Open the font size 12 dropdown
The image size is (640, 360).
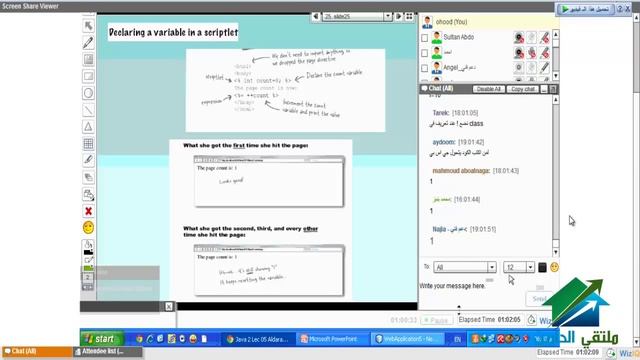point(530,267)
